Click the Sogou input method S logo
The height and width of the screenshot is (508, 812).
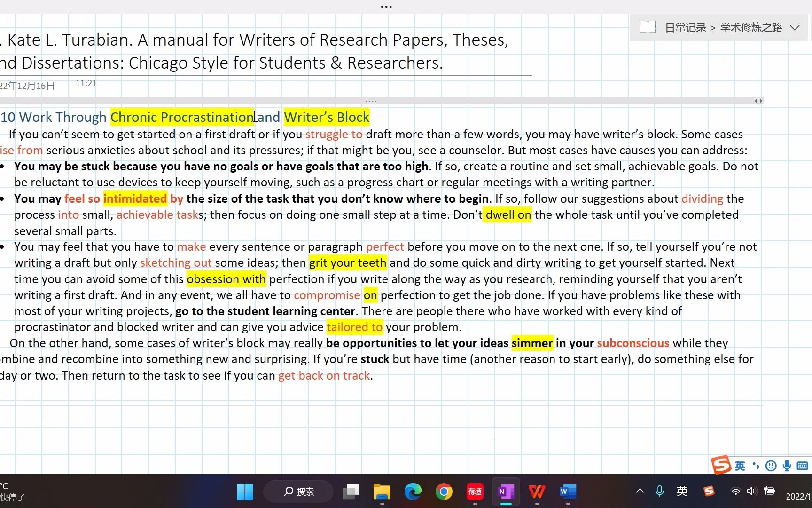coord(720,465)
